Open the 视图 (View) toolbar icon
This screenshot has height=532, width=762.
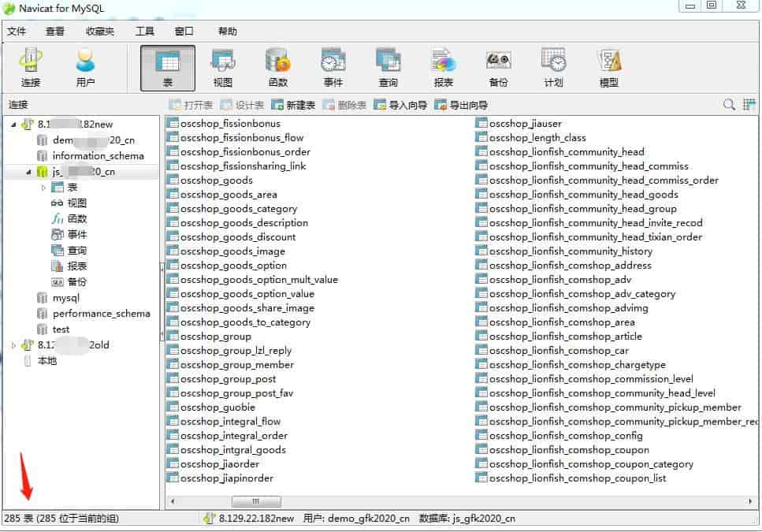point(223,68)
